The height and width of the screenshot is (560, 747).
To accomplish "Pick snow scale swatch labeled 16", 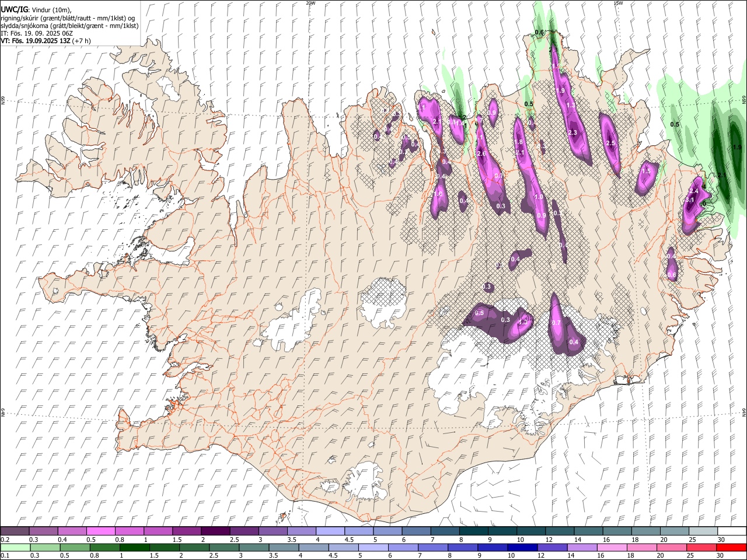I will click(617, 531).
